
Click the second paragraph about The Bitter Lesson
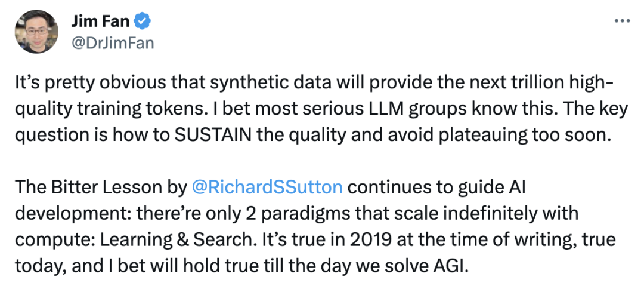click(x=315, y=227)
